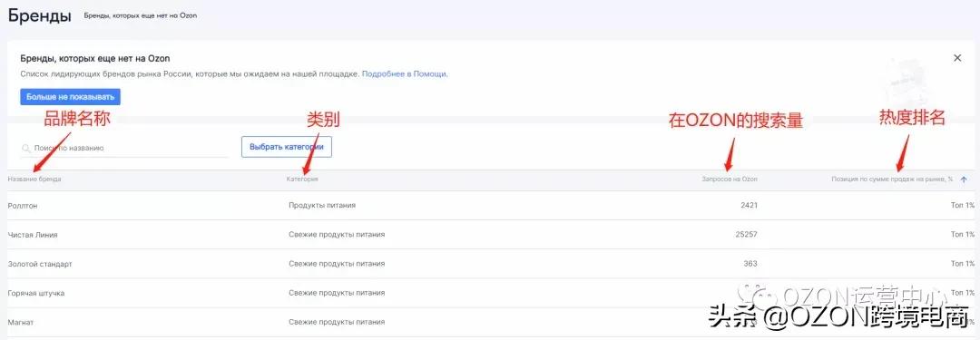Click the search magnifier icon

[x=26, y=148]
